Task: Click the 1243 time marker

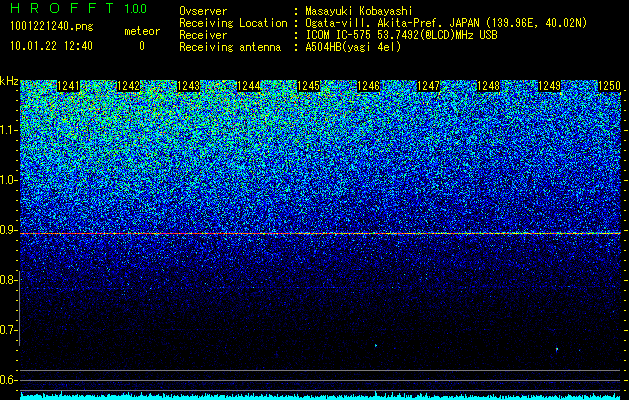Action: pyautogui.click(x=189, y=86)
